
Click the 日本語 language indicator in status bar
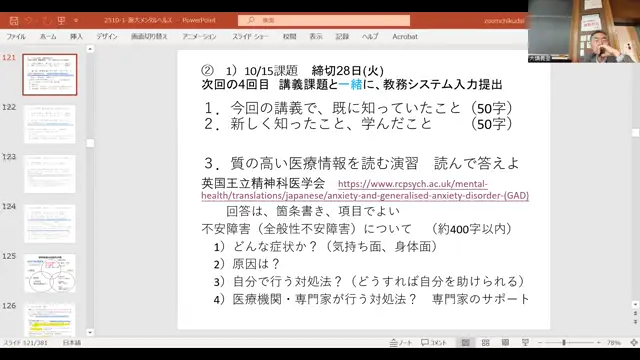tap(72, 343)
